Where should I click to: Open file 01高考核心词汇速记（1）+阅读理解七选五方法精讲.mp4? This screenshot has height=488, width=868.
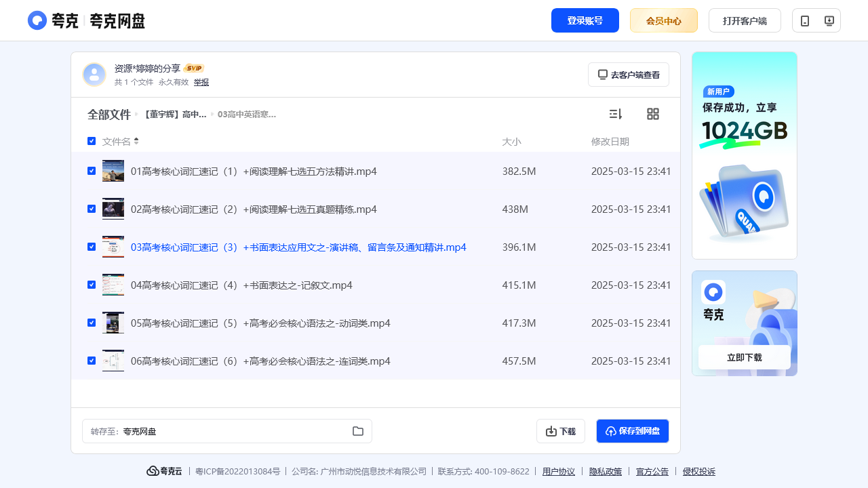(254, 171)
